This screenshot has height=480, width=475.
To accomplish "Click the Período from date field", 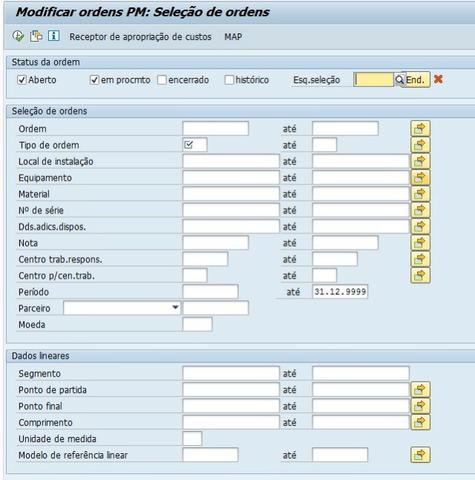I will click(210, 292).
